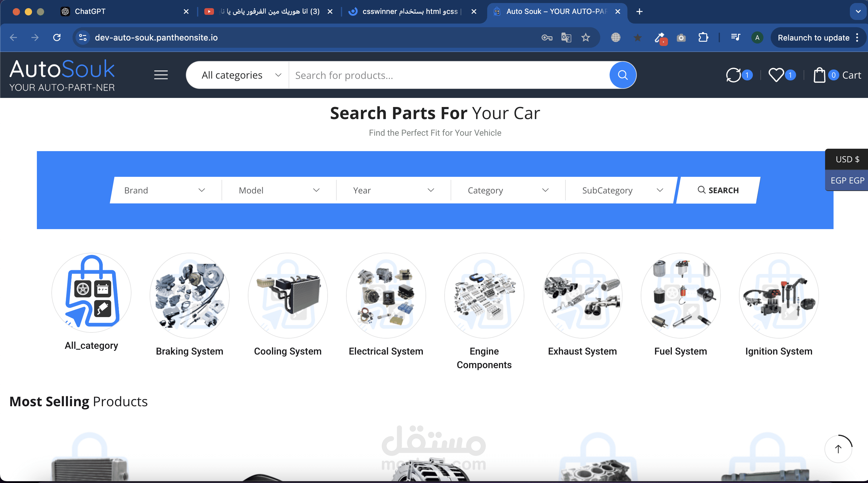Open the hamburger menu icon
This screenshot has width=868, height=483.
pyautogui.click(x=161, y=75)
